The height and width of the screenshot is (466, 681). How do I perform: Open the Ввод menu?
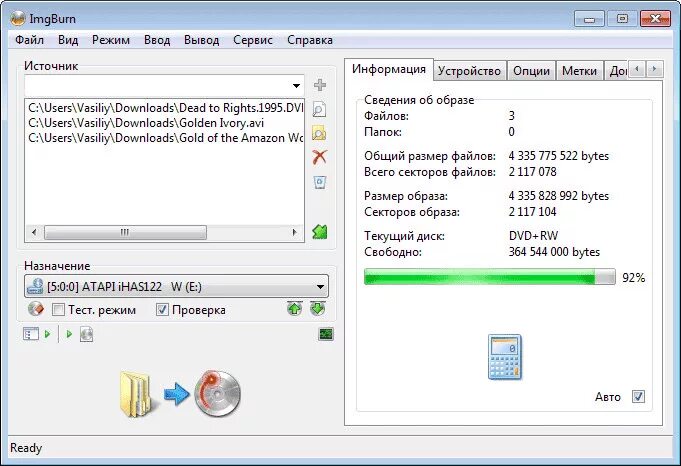tap(157, 40)
